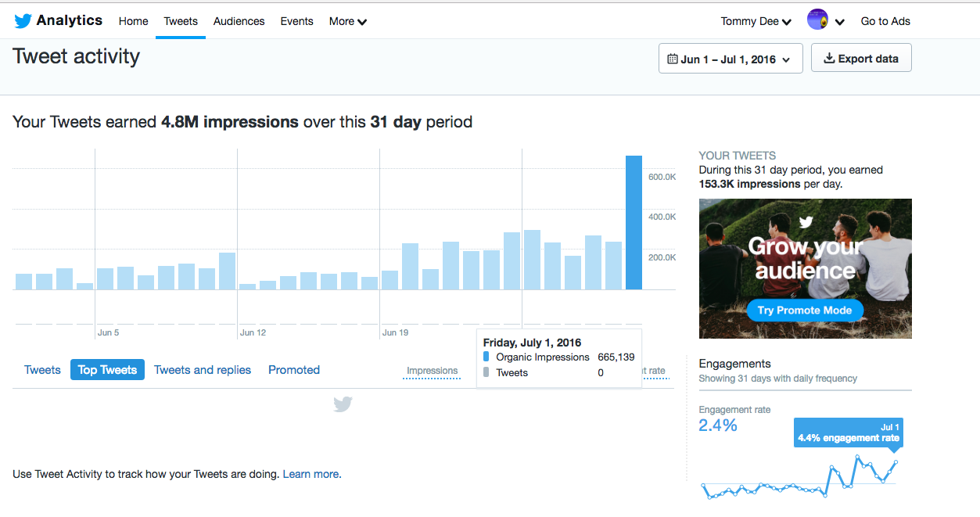This screenshot has height=517, width=980.
Task: Click the Jun 19 axis label
Action: pos(395,332)
